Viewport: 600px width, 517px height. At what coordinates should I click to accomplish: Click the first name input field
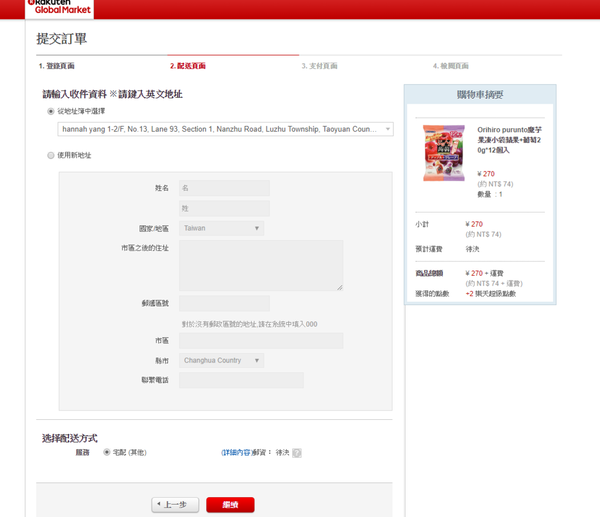[x=224, y=188]
